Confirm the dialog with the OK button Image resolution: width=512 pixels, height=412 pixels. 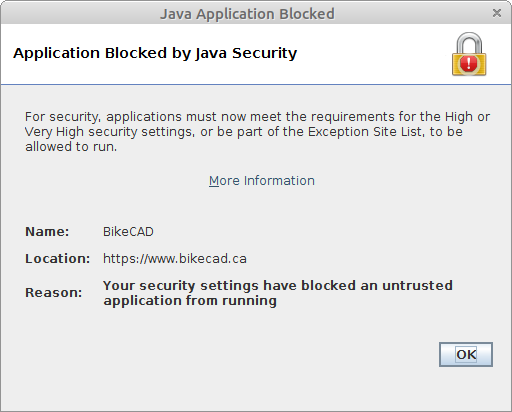pos(466,354)
